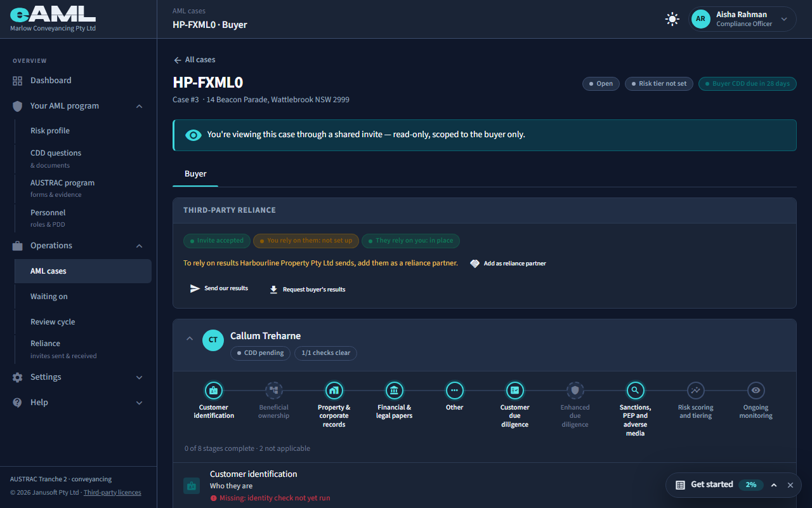
Task: Select Enhanced due diligence stage icon
Action: (x=575, y=390)
